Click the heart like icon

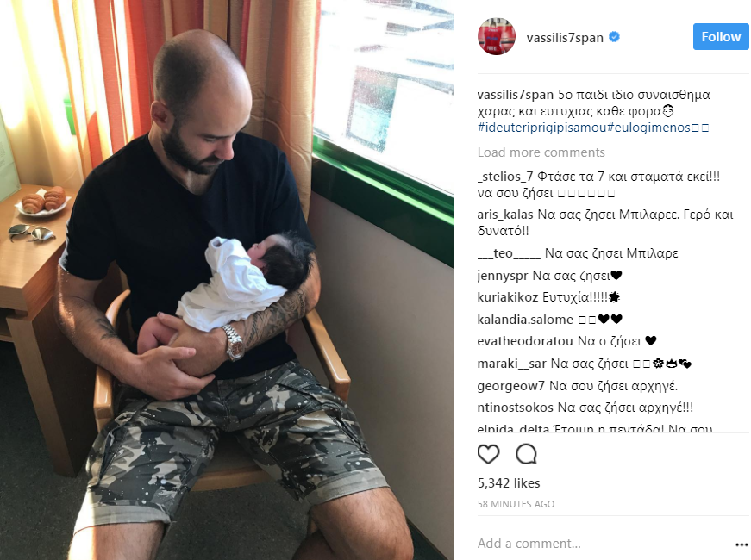pyautogui.click(x=488, y=454)
